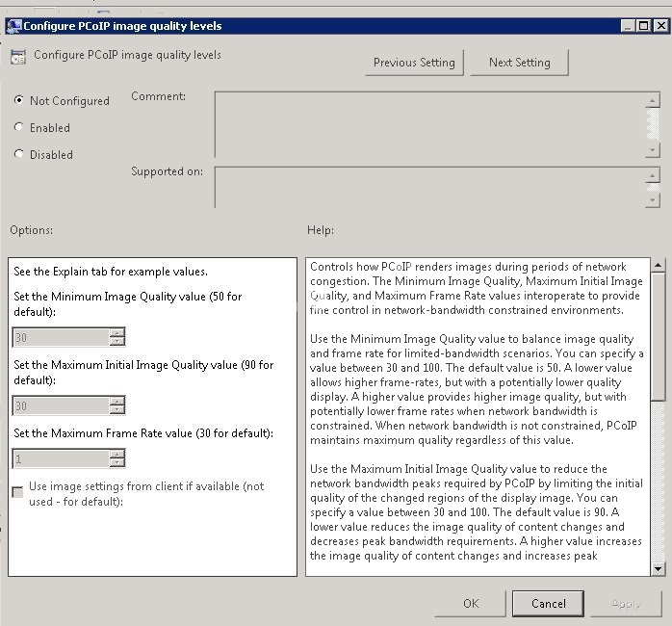Click the Help pane scroll down arrow
The height and width of the screenshot is (626, 672).
pyautogui.click(x=658, y=569)
